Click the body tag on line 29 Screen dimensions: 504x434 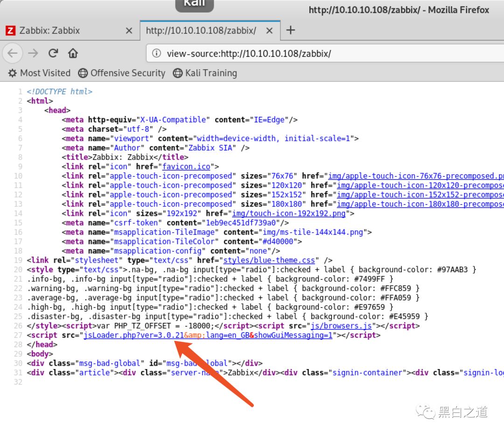pos(40,354)
